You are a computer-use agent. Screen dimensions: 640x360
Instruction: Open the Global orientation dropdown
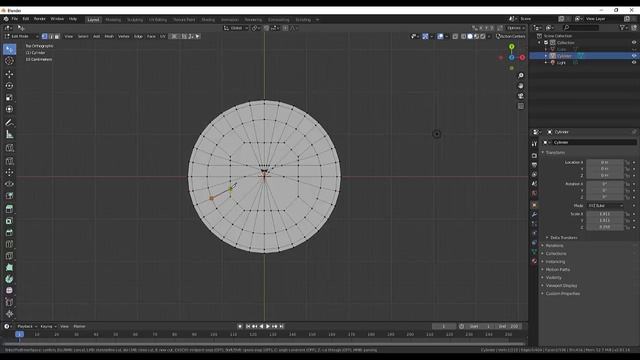[236, 28]
